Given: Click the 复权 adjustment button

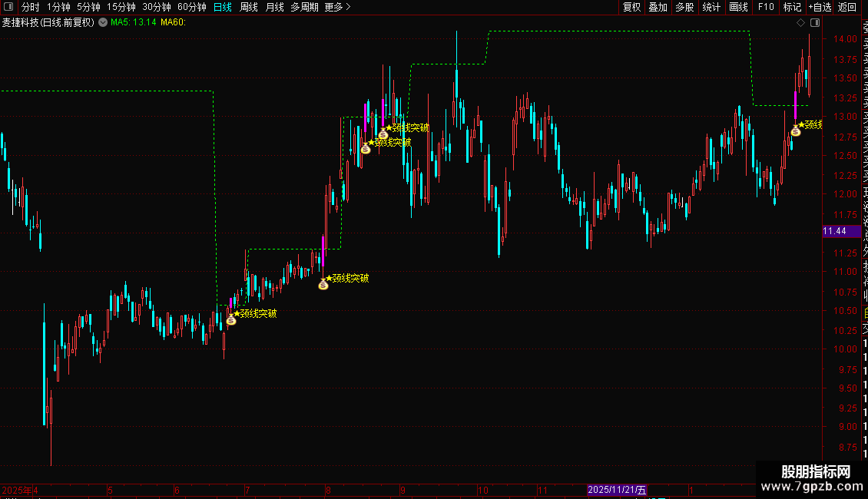Looking at the screenshot, I should click(631, 7).
